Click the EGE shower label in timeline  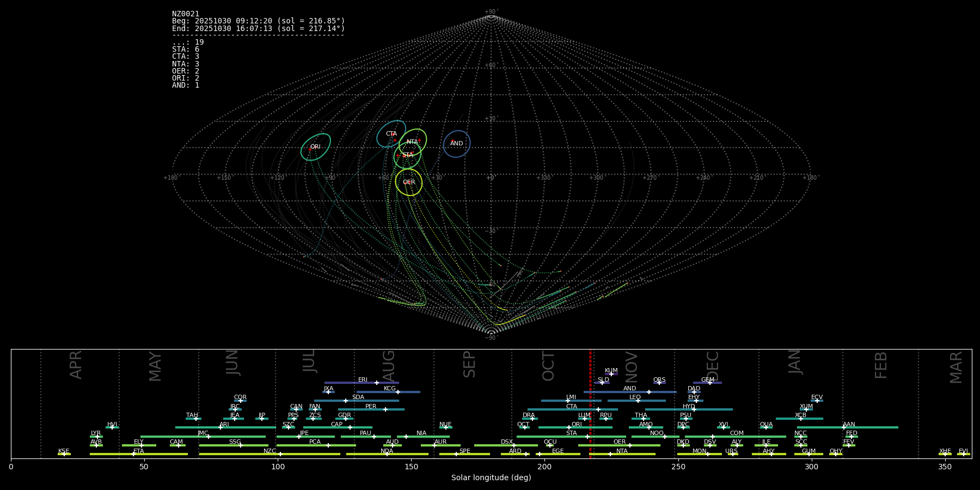pyautogui.click(x=558, y=451)
